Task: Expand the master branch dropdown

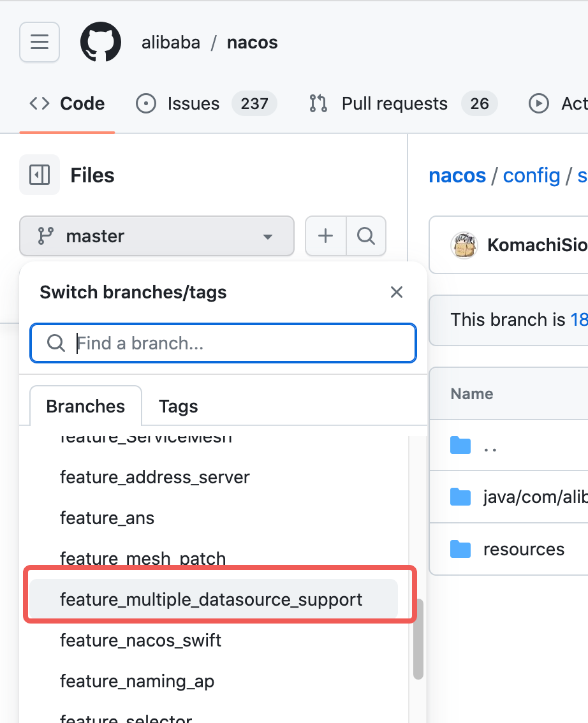Action: click(x=157, y=236)
